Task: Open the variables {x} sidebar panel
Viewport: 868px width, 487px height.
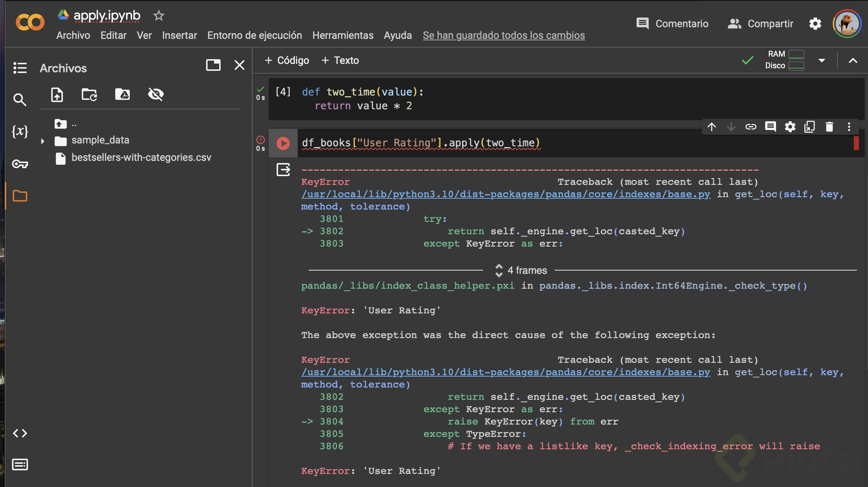Action: pos(20,131)
